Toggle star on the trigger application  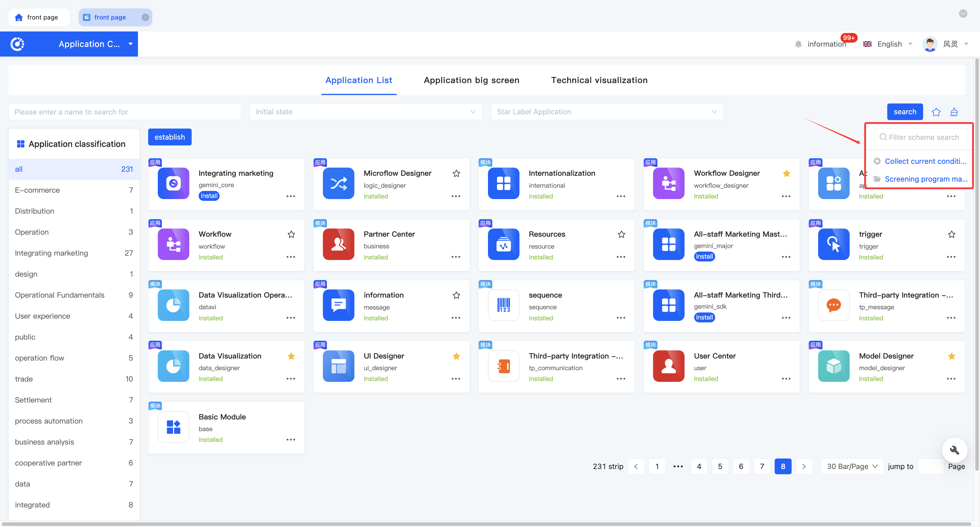point(951,234)
